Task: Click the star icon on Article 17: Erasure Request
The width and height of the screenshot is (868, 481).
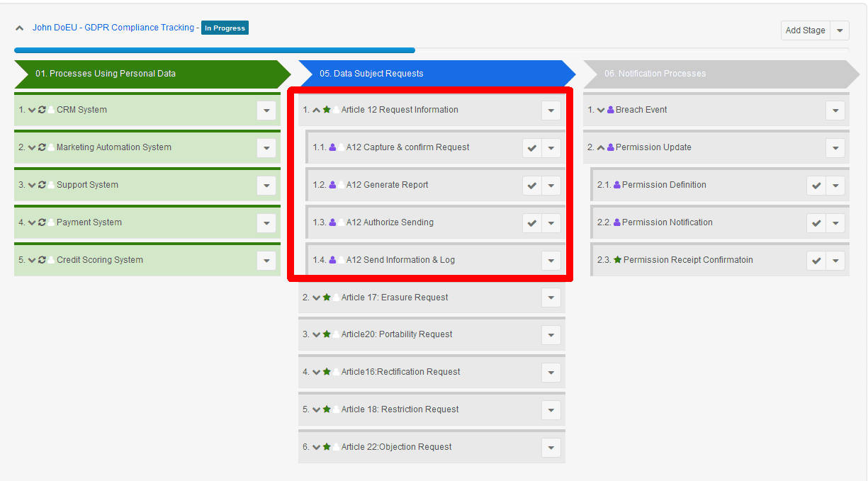Action: coord(327,298)
